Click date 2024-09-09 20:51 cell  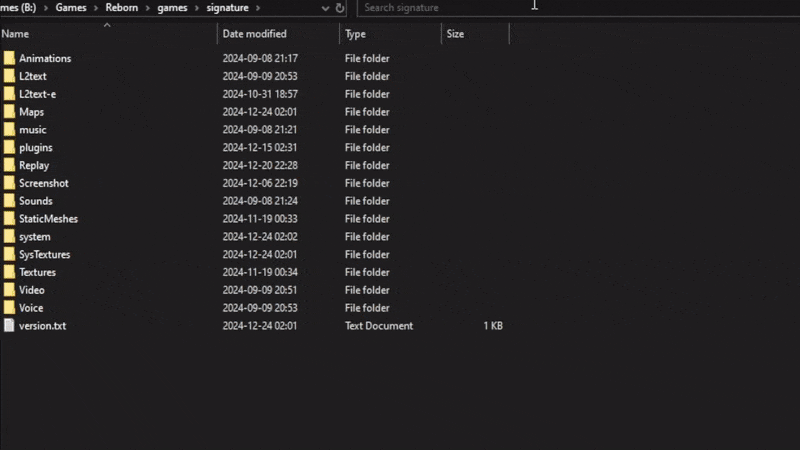click(x=260, y=290)
